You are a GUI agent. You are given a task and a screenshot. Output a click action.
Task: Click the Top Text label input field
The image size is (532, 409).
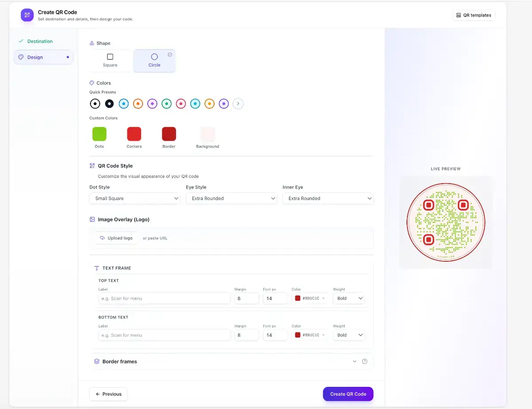click(164, 299)
